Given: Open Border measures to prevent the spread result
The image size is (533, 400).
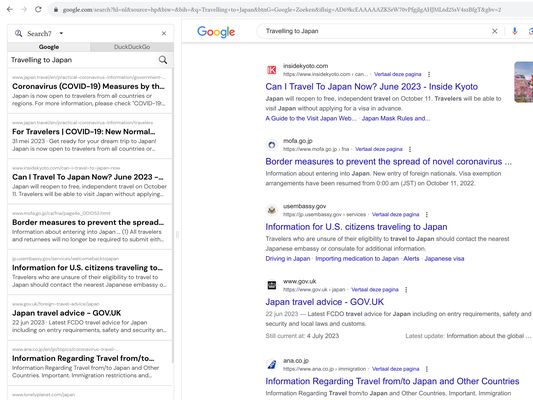Looking at the screenshot, I should (x=388, y=161).
